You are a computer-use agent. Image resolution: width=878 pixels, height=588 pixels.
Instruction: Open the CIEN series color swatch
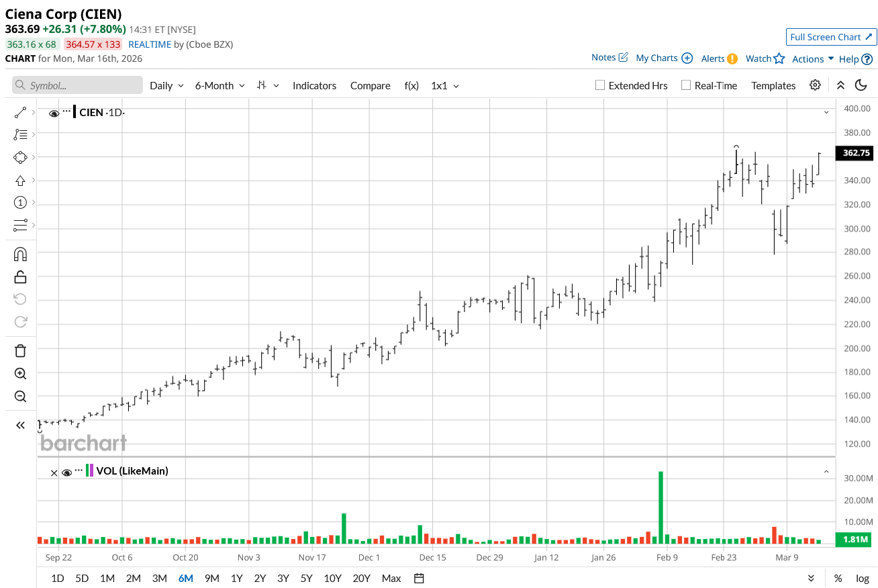point(75,111)
